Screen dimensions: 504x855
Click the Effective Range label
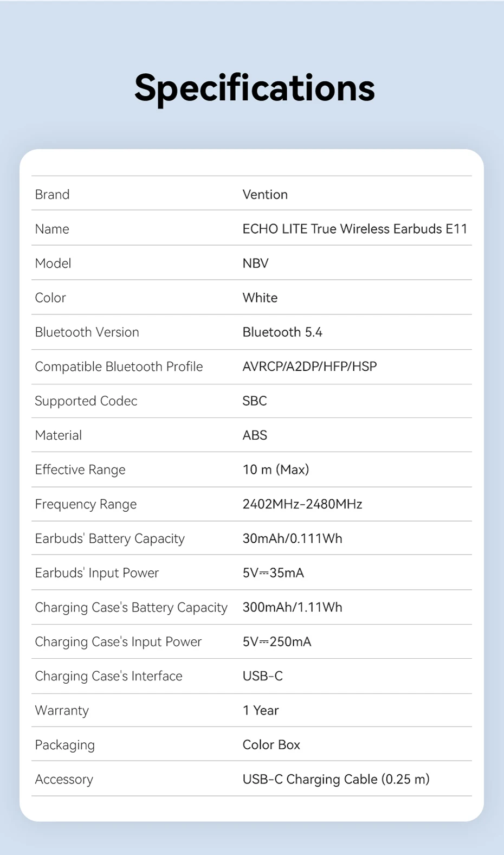pyautogui.click(x=80, y=470)
